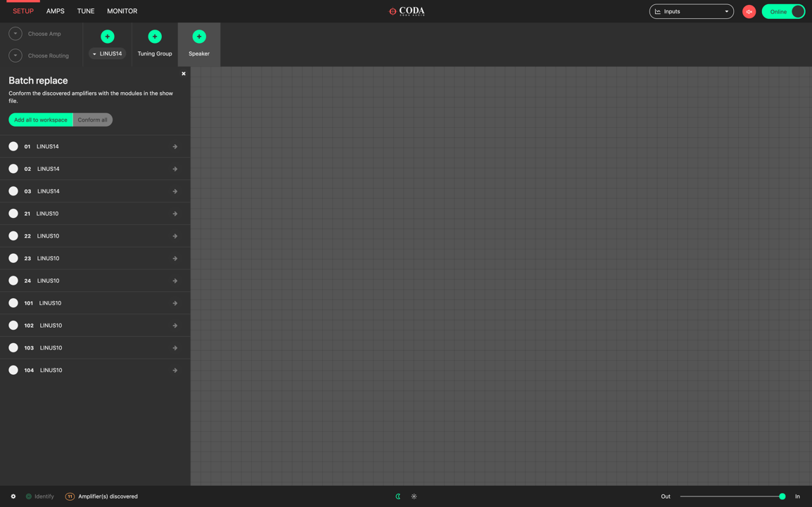Expand the Choose Amp dropdown
Screen dimensions: 812x507
(15, 34)
